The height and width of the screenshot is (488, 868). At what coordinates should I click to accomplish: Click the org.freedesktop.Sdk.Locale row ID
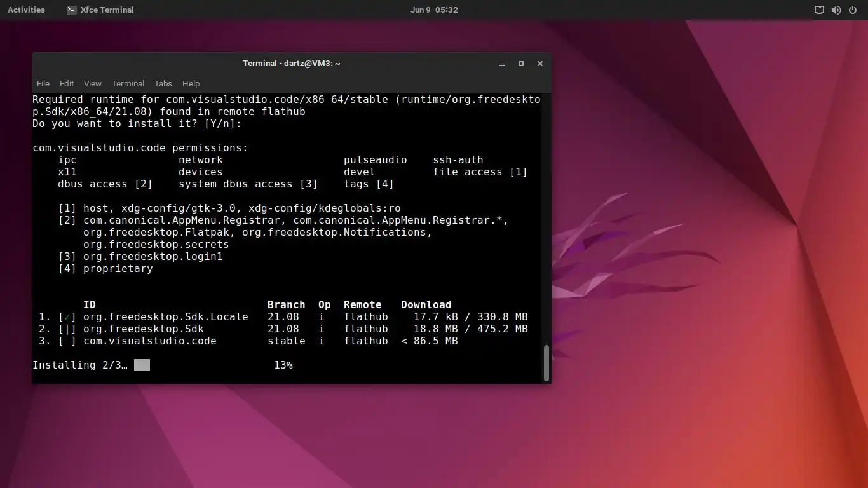[x=166, y=316]
